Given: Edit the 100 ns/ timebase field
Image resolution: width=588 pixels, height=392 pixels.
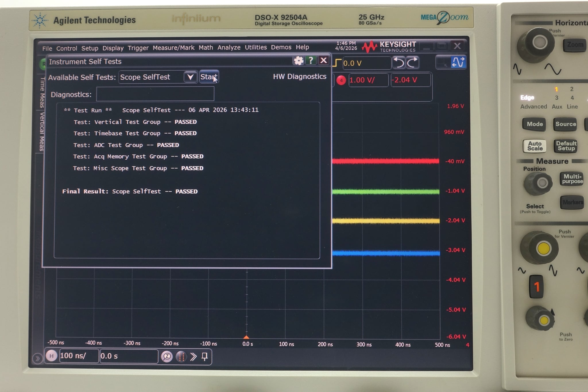Looking at the screenshot, I should point(79,356).
